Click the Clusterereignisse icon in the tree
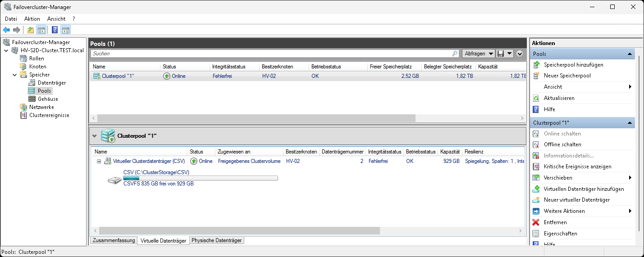The image size is (644, 257). [x=23, y=115]
